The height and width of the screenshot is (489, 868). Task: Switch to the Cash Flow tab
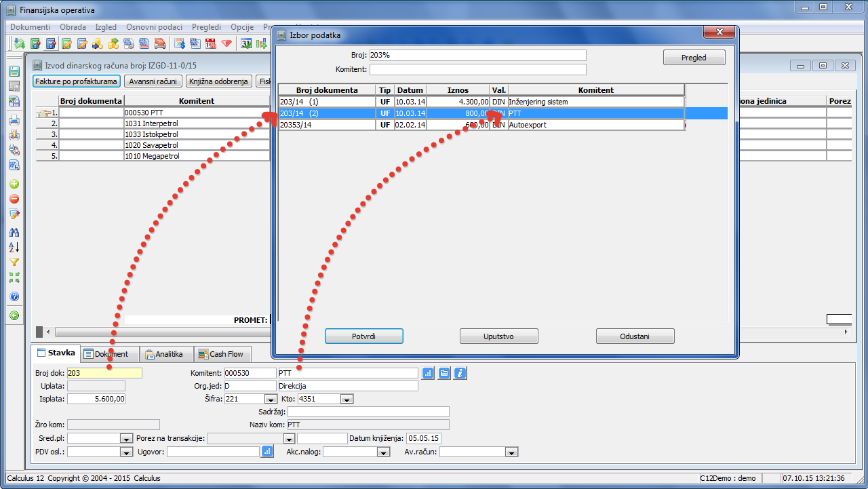coord(222,354)
